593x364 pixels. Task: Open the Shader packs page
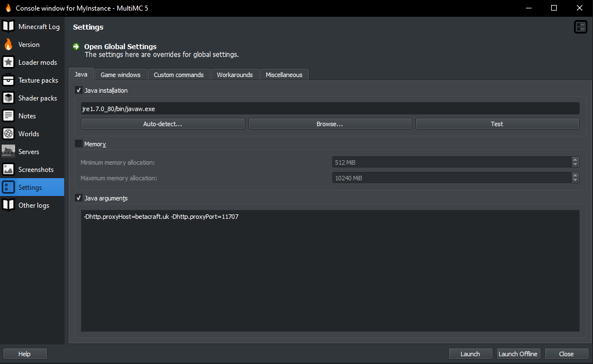point(32,98)
